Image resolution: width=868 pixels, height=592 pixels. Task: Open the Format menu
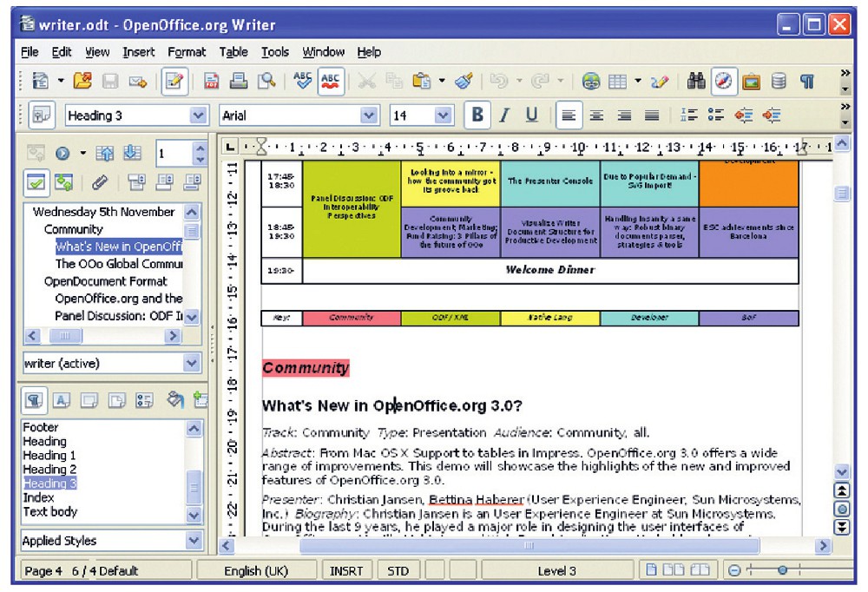point(187,52)
